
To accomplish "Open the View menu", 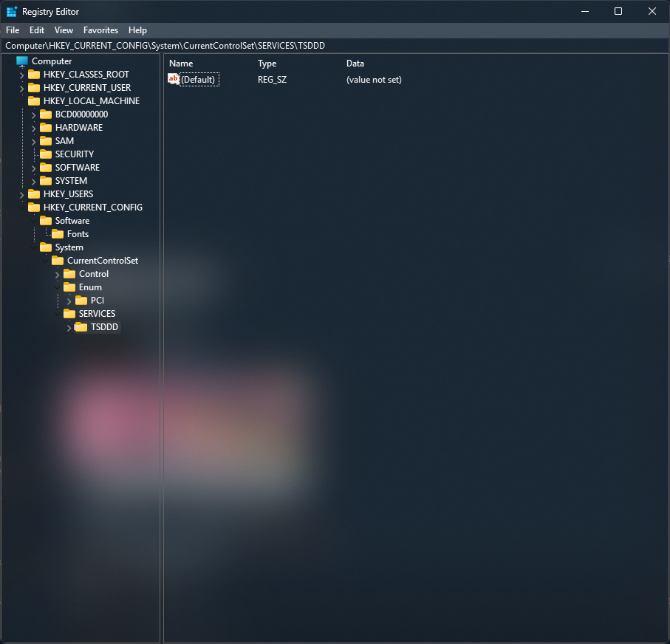I will click(64, 30).
